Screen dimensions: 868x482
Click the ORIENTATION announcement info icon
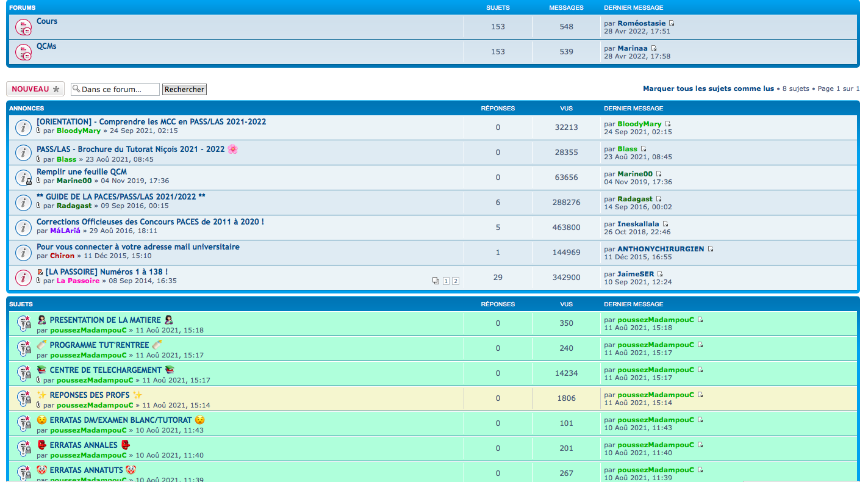tap(23, 128)
